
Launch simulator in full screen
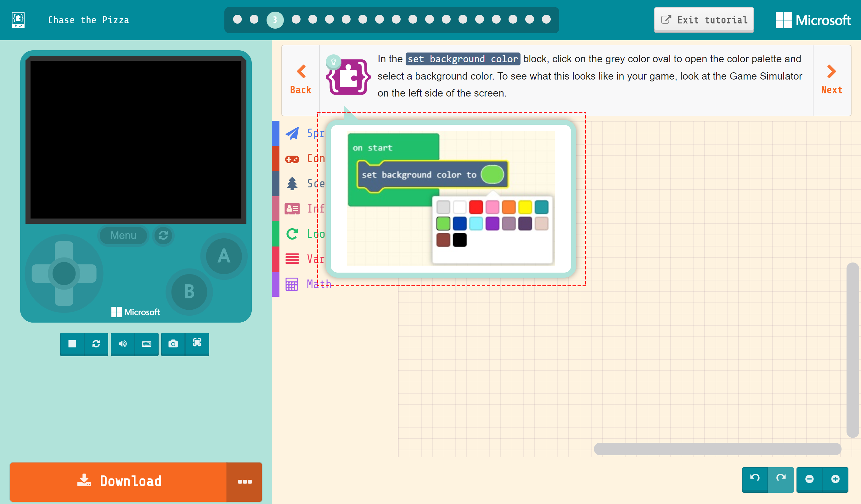coord(197,343)
